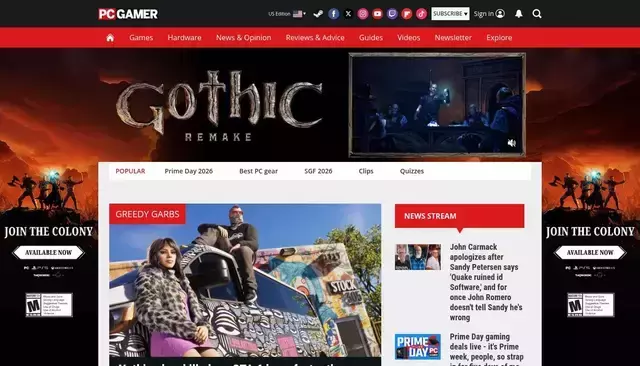This screenshot has height=366, width=640.
Task: Open the Videos menu
Action: (409, 38)
